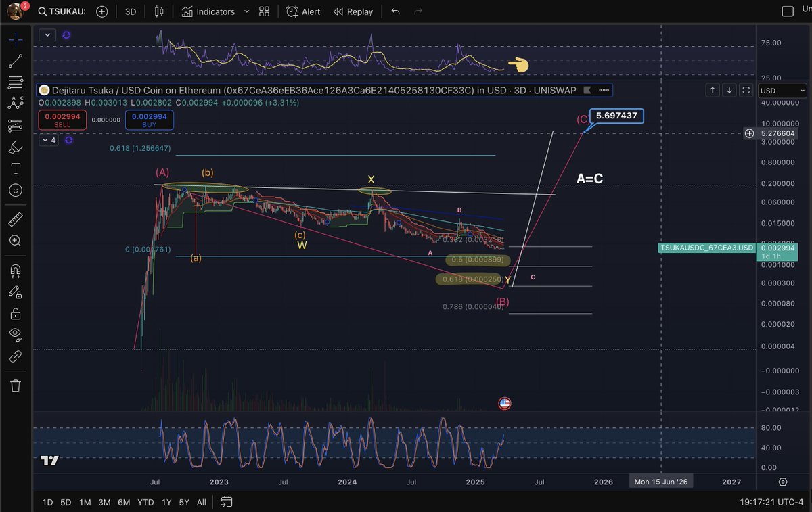
Task: Add a symbol with the plus circle
Action: coord(102,11)
